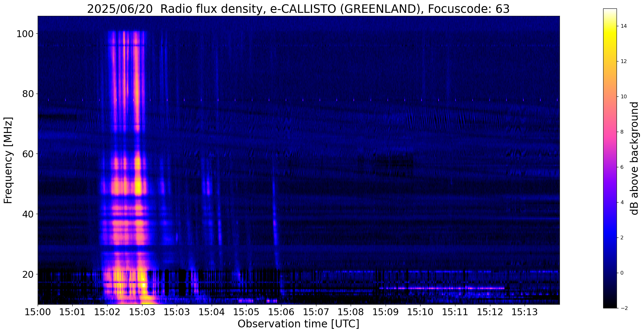Click the colorbar tick label 4

(622, 203)
